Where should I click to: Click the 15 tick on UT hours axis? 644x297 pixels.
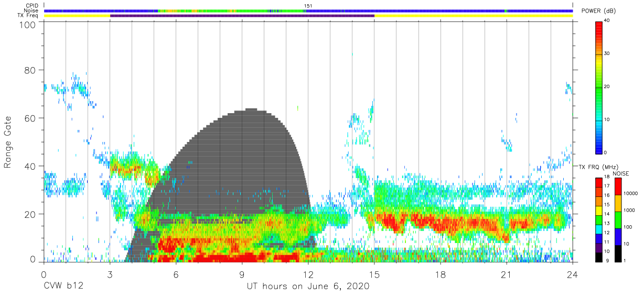pos(374,274)
